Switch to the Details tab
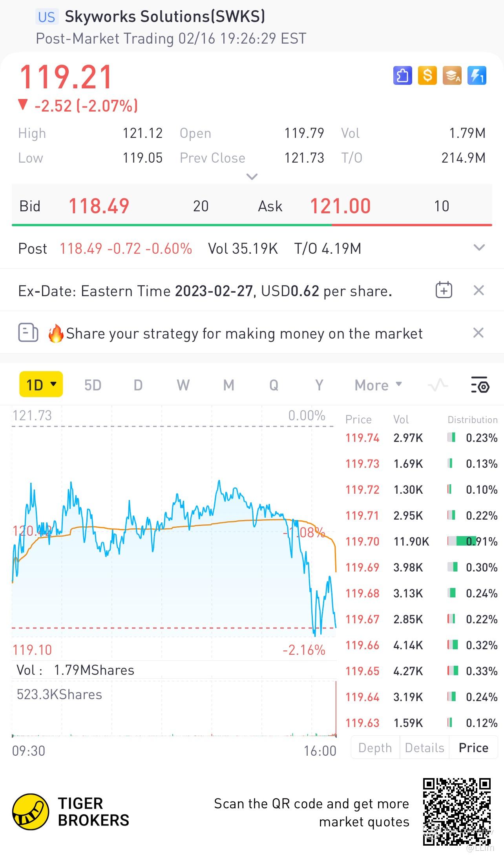The height and width of the screenshot is (859, 504). coord(424,748)
